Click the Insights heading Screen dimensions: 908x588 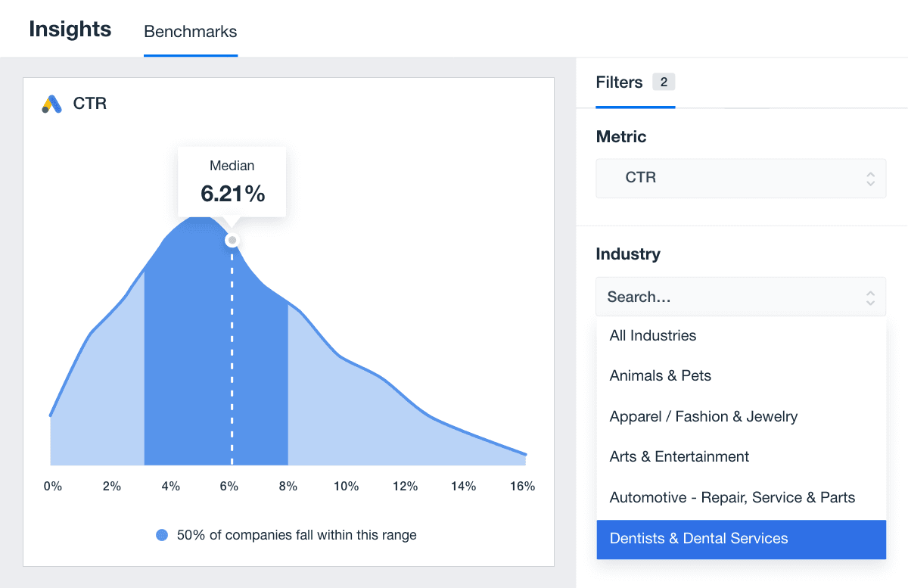pos(70,30)
